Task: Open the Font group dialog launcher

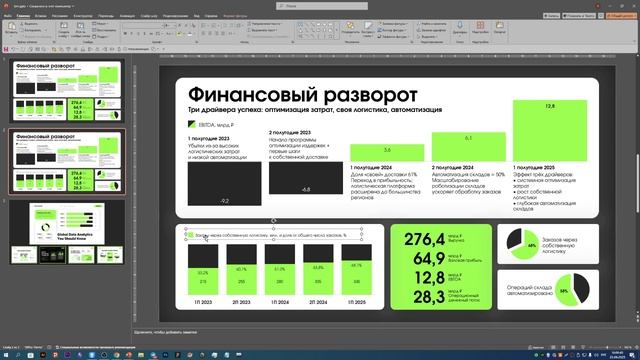Action: click(x=197, y=42)
